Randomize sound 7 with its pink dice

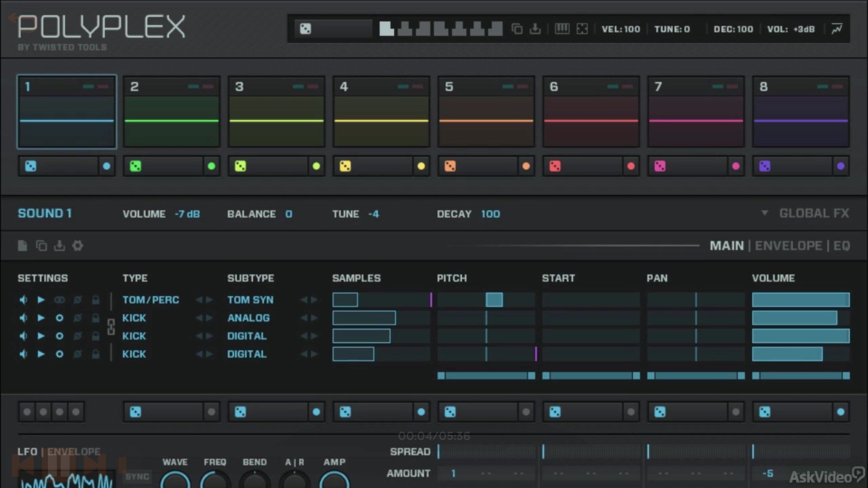point(660,166)
